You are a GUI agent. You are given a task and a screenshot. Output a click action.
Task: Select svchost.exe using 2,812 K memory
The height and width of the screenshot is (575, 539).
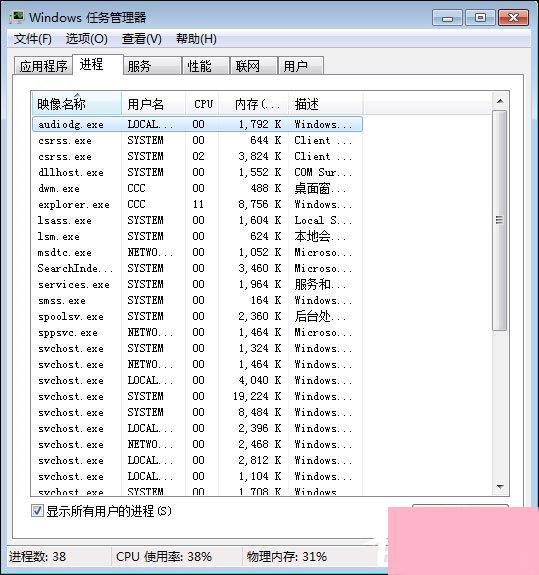[197, 461]
